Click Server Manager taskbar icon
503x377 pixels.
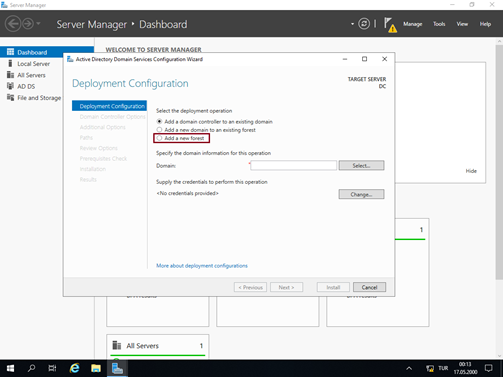(x=117, y=368)
